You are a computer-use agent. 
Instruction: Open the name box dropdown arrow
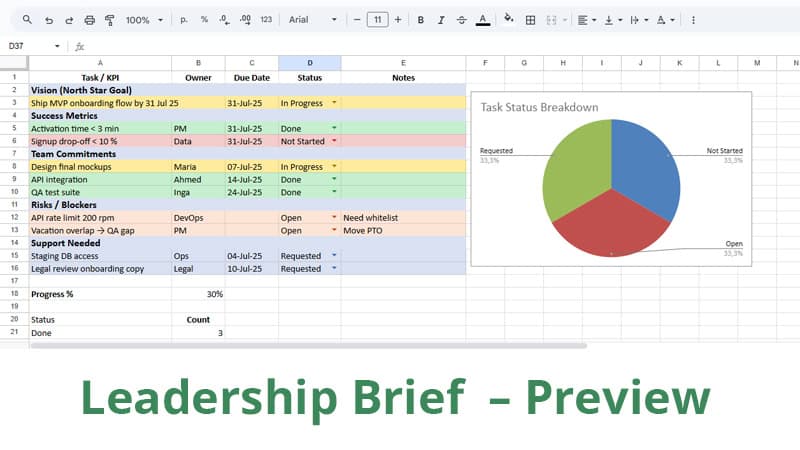click(57, 46)
